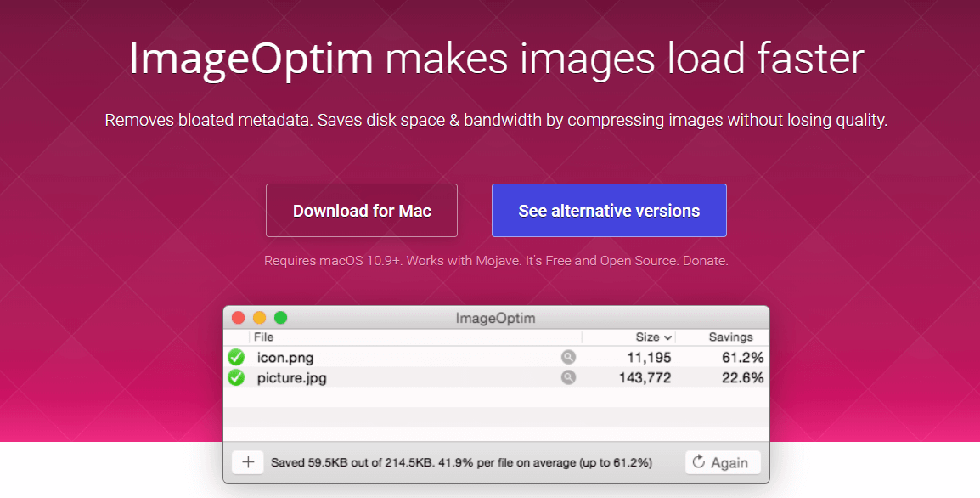Select the icon.png file name
The image size is (980, 498).
pos(285,358)
